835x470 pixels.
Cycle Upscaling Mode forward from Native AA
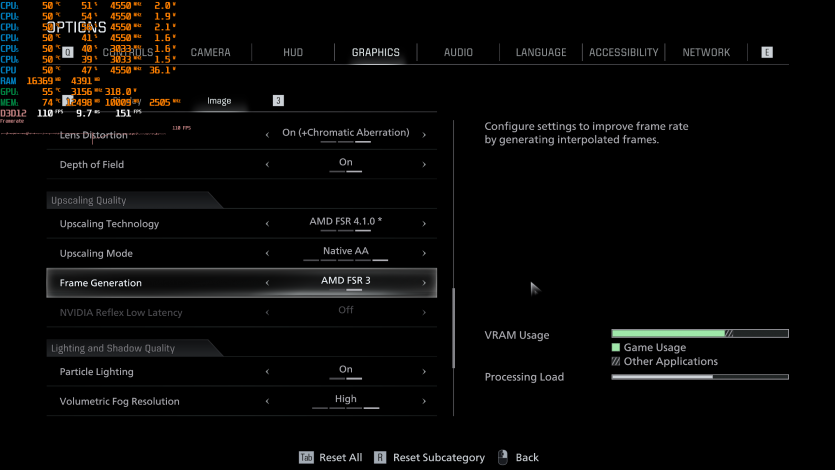coord(424,253)
